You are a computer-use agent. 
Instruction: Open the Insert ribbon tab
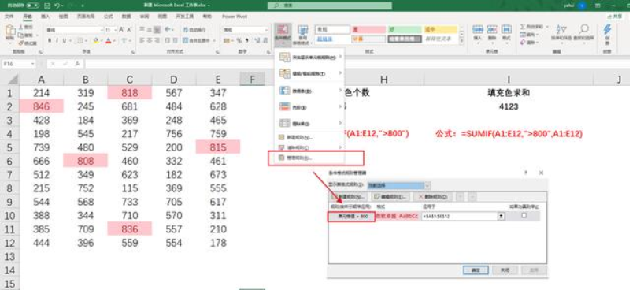45,17
